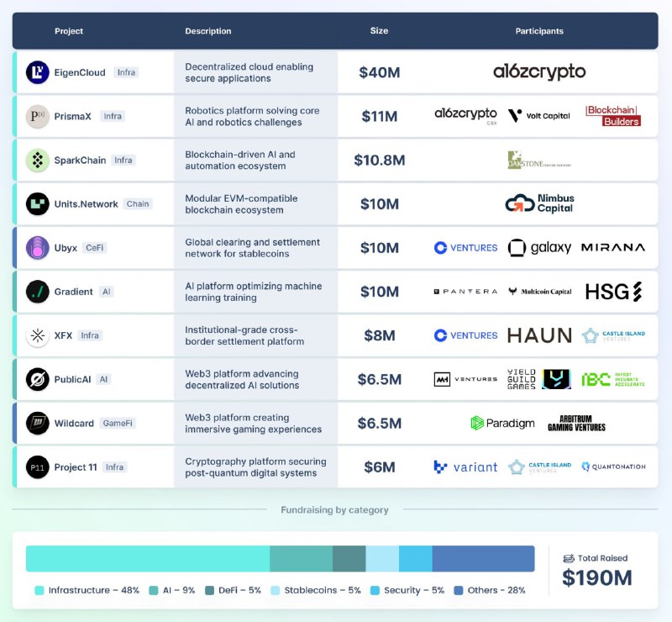Click the Multicoin Capital logo
672x622 pixels.
[539, 292]
